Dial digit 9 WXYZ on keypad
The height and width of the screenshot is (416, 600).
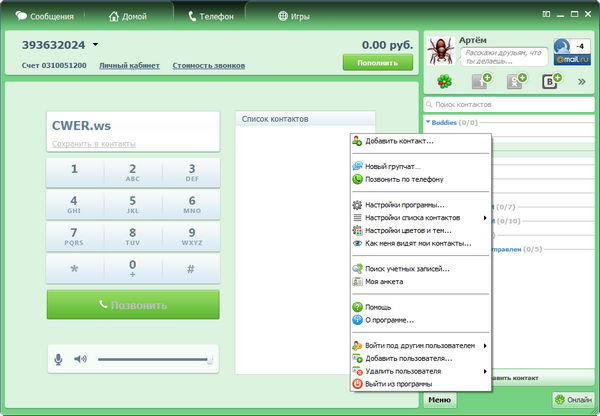pos(192,237)
